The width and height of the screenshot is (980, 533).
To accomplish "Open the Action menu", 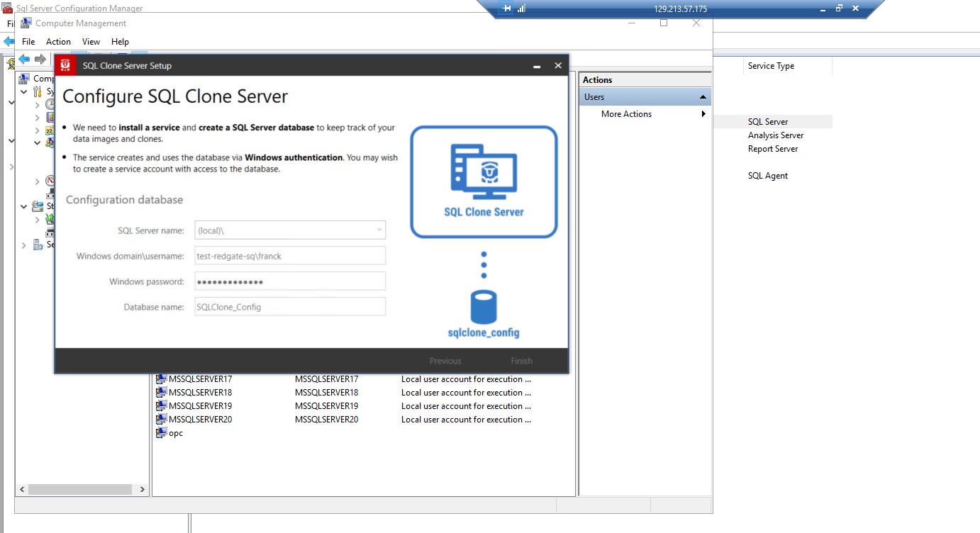I will click(x=58, y=42).
